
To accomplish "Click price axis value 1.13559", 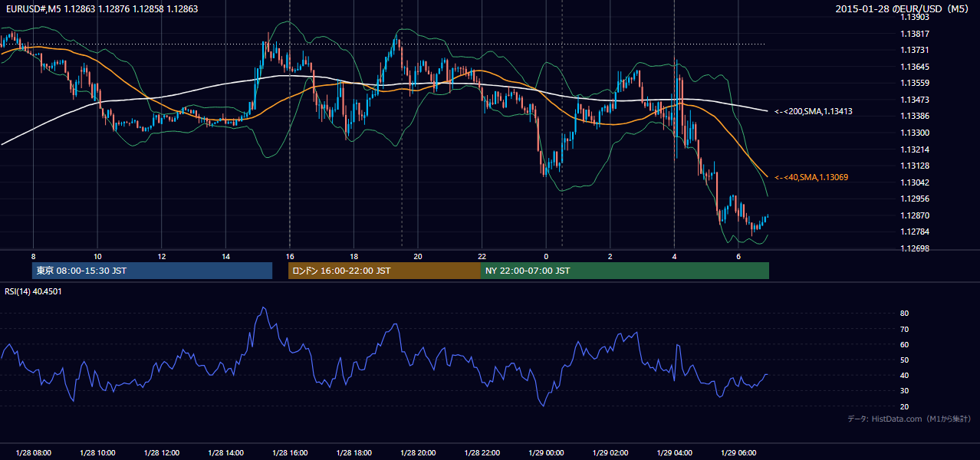I will tap(915, 83).
